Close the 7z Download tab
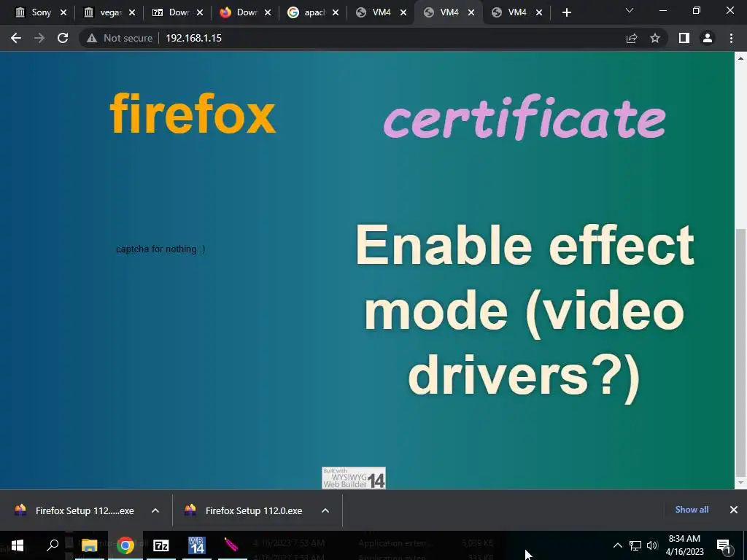747x560 pixels. click(200, 12)
